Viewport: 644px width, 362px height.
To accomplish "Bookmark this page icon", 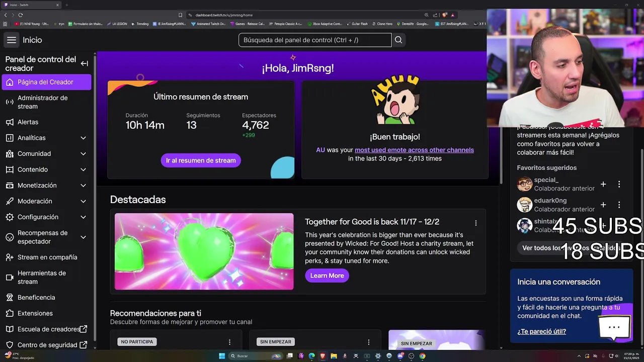I will (181, 15).
